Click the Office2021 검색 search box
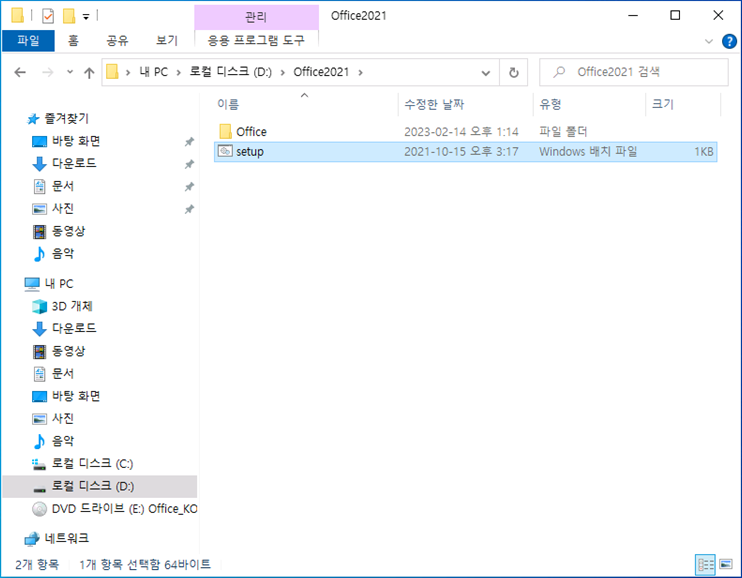This screenshot has width=742, height=578. coord(634,72)
